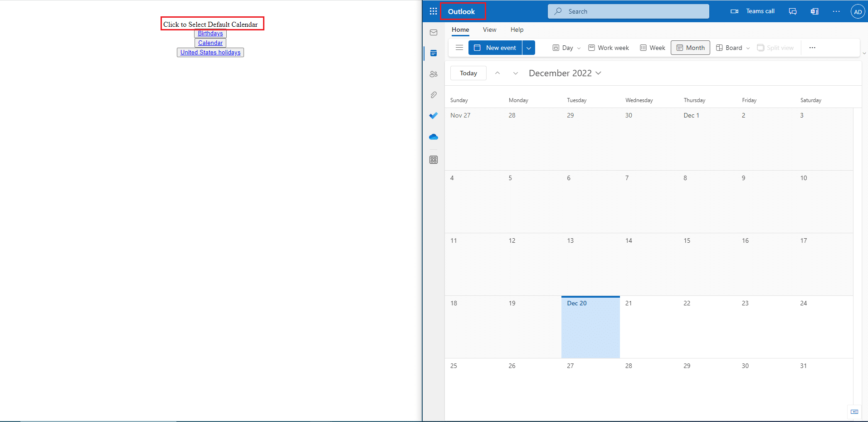
Task: Select December 9 day cell
Action: [766, 201]
